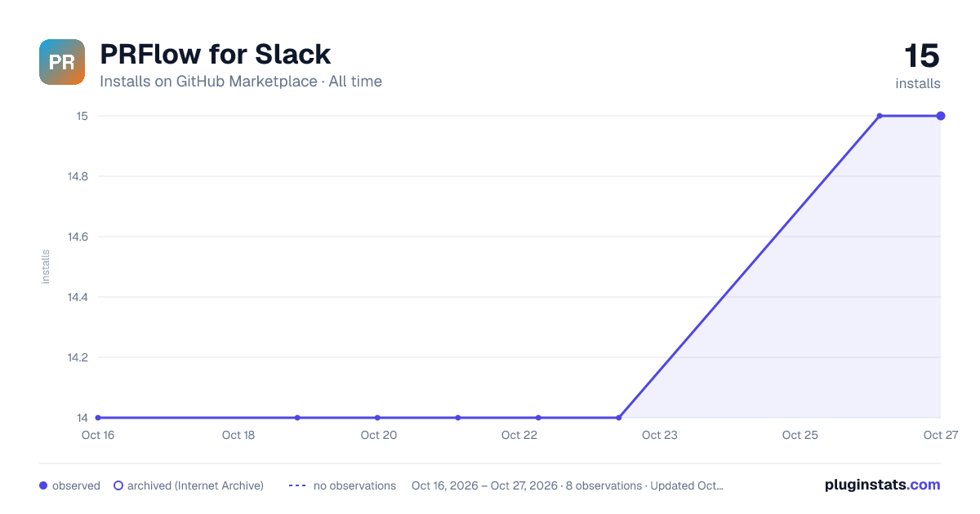
Task: Click the 'PRFlow for Slack' title
Action: (215, 54)
